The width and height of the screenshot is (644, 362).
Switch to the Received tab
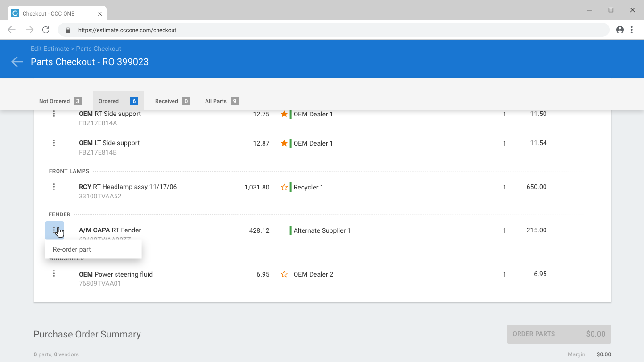pos(172,101)
